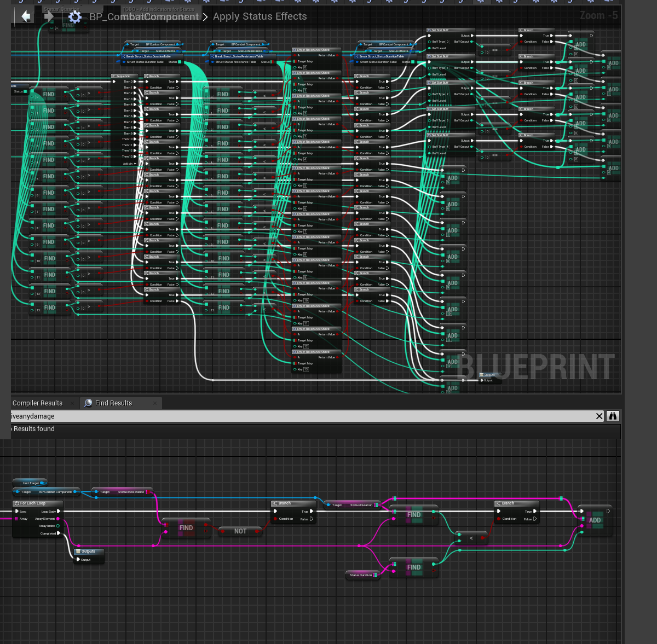Viewport: 657px width, 644px height.
Task: Click the Loop Body exec pin
Action: click(59, 512)
